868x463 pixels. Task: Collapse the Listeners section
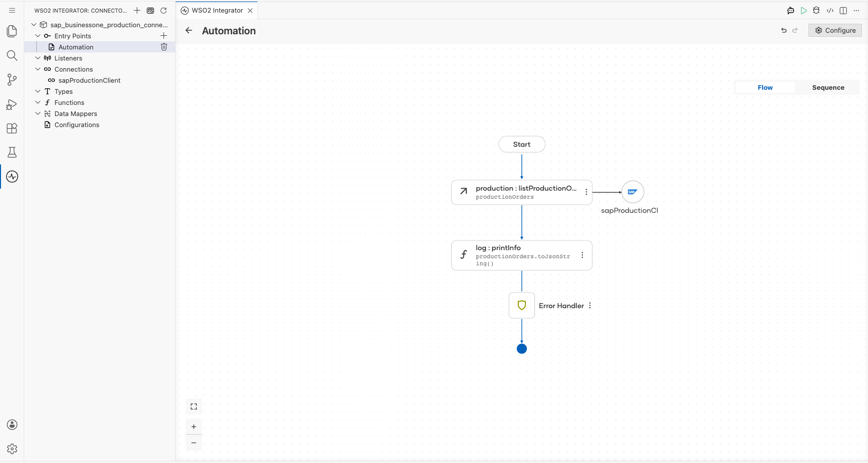pyautogui.click(x=38, y=58)
